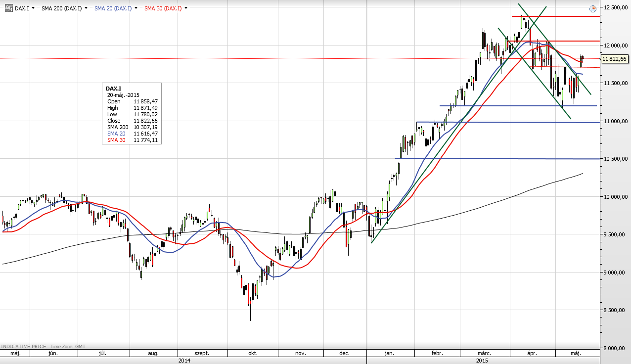Viewport: 631px width, 364px height.
Task: Click the okt. month label
Action: click(253, 354)
